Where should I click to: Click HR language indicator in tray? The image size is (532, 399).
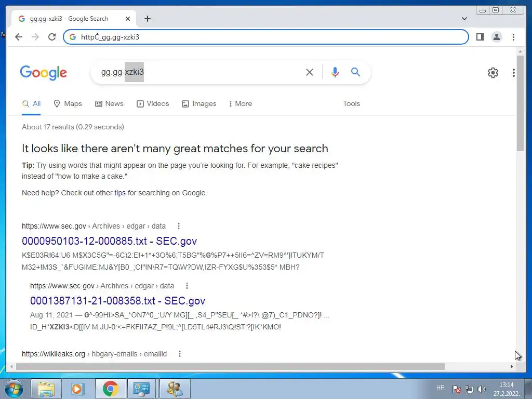[x=441, y=388]
